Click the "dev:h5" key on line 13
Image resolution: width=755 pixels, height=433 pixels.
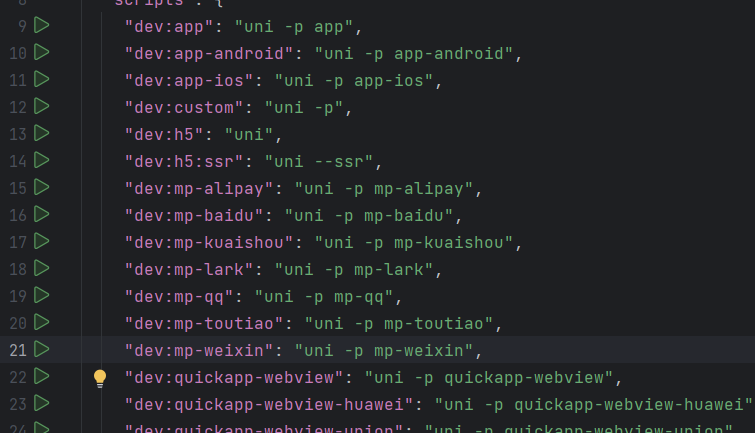click(x=164, y=135)
